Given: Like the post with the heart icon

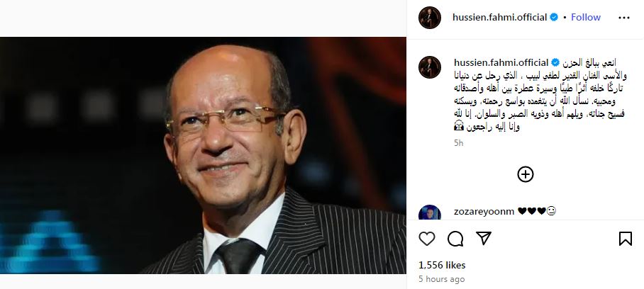Looking at the screenshot, I should coord(427,239).
